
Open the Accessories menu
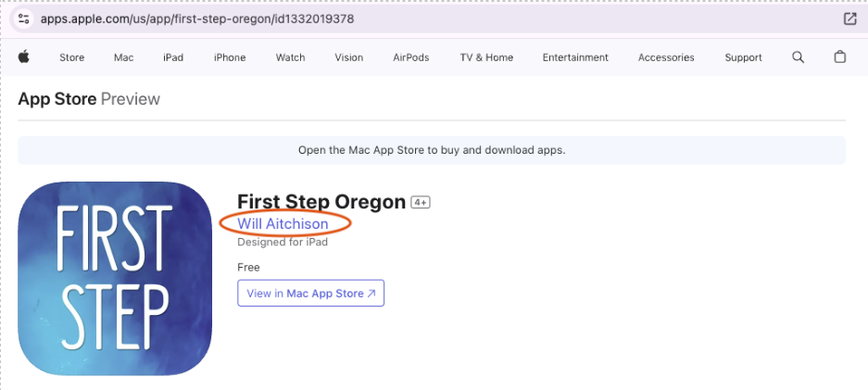pyautogui.click(x=666, y=57)
